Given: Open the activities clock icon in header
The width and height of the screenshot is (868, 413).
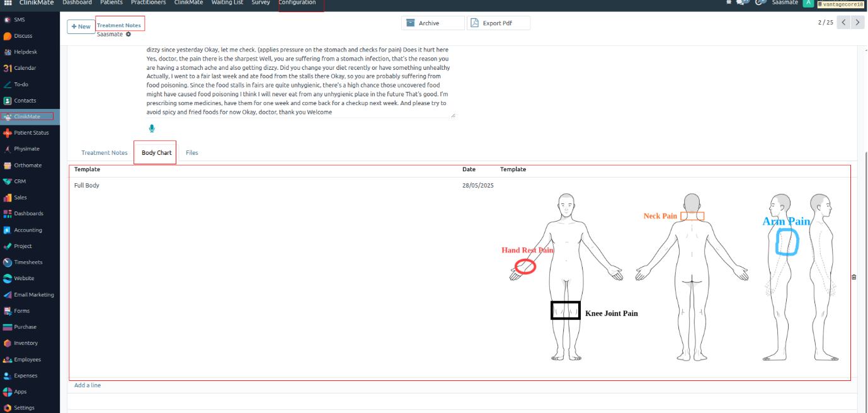Looking at the screenshot, I should coord(760,3).
